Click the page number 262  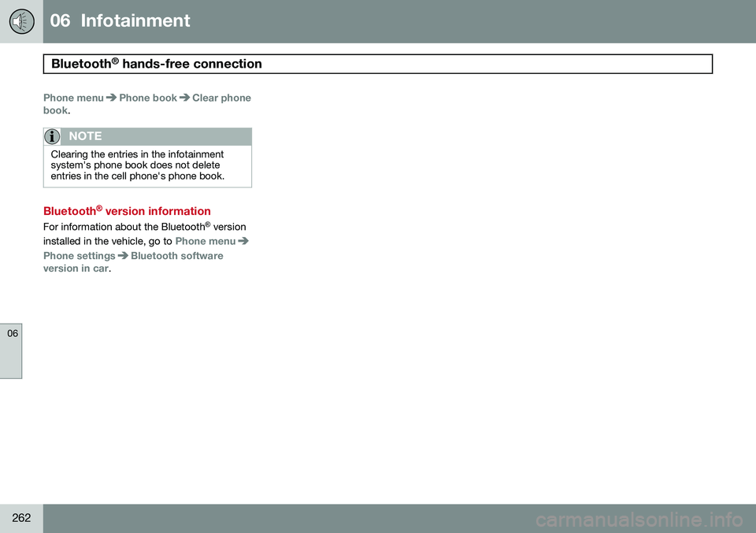(x=21, y=518)
